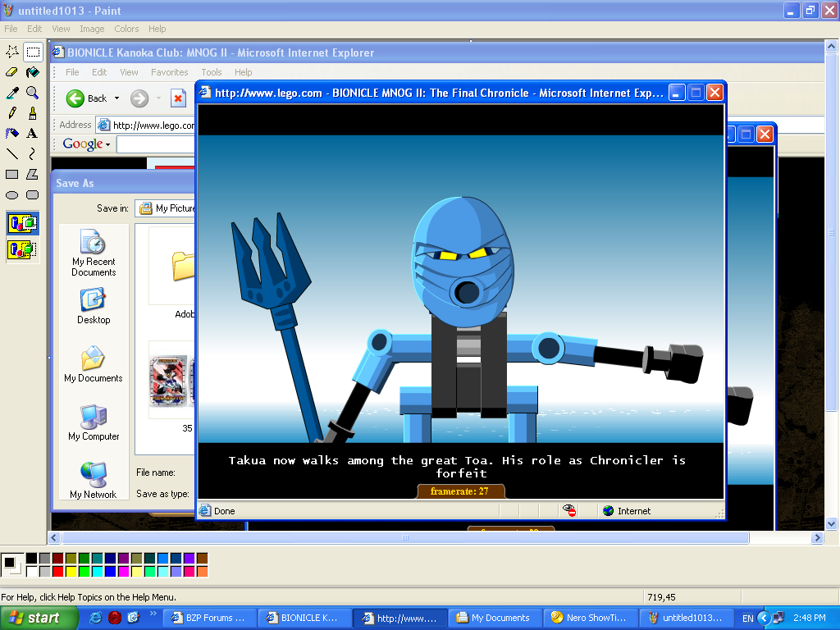Pick the Rectangle shape tool
The image size is (840, 630).
tap(12, 174)
